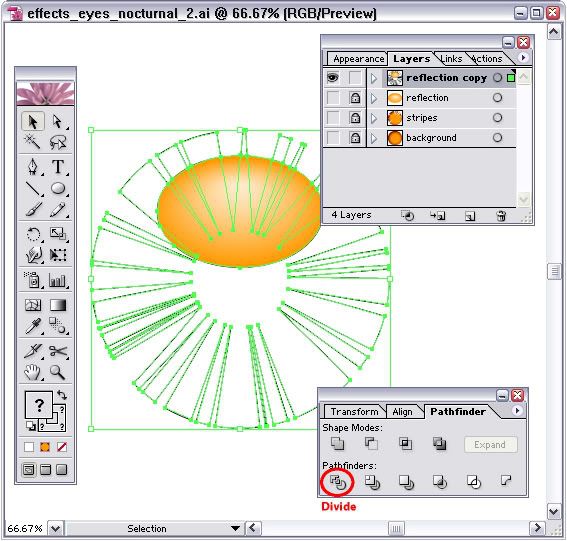
Task: Choose the Hand tool
Action: click(x=33, y=372)
